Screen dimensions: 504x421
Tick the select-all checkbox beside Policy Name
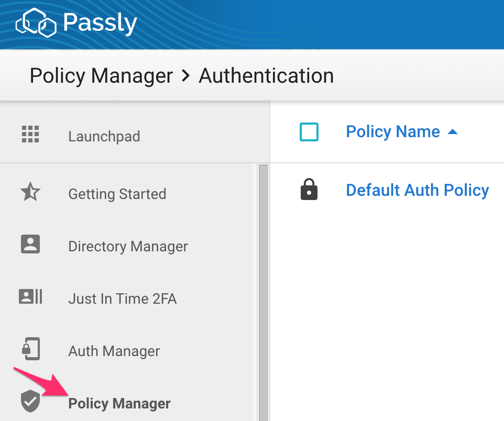point(309,132)
